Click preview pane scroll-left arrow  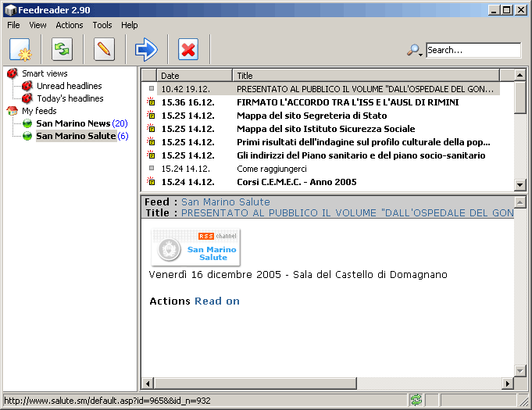click(148, 383)
